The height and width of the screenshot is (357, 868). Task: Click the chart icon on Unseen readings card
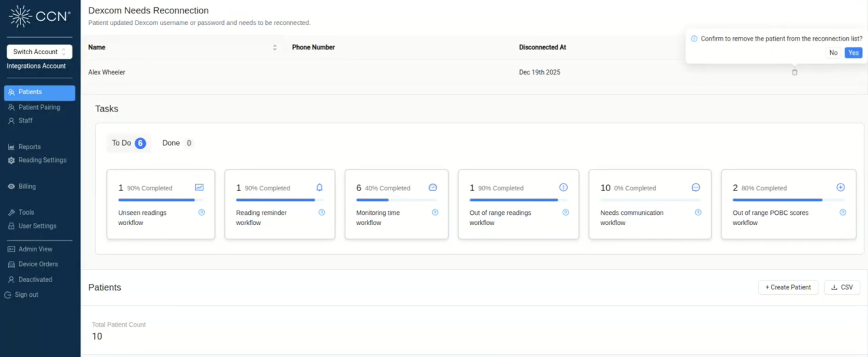pyautogui.click(x=199, y=187)
